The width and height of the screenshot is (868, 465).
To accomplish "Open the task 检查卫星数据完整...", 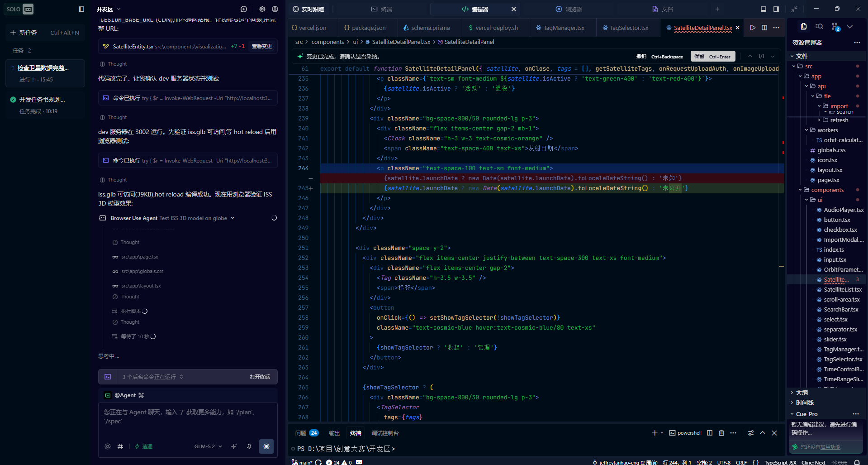I will 44,73.
